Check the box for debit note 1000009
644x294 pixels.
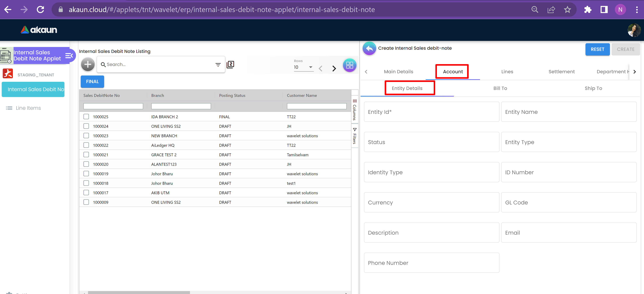click(86, 202)
